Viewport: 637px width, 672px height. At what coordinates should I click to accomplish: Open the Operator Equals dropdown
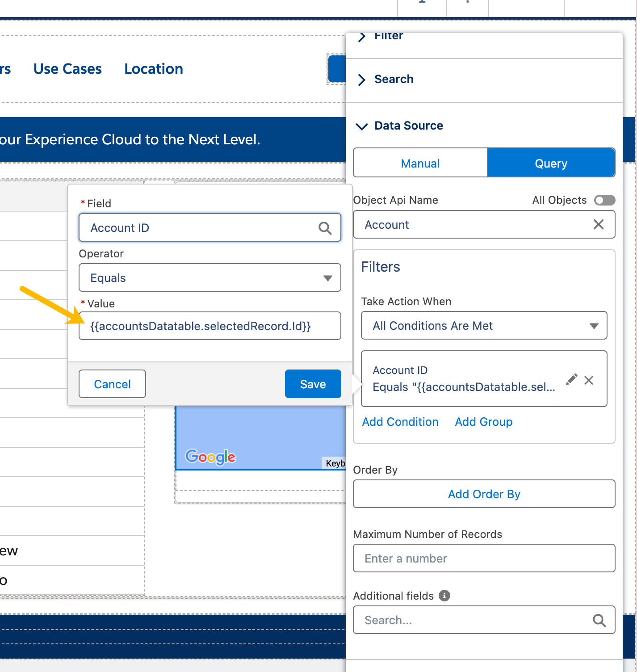coord(210,278)
